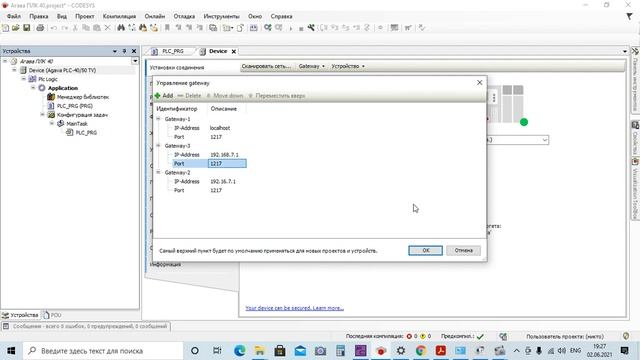Click the Paste toolbar icon
The width and height of the screenshot is (640, 360).
[97, 28]
